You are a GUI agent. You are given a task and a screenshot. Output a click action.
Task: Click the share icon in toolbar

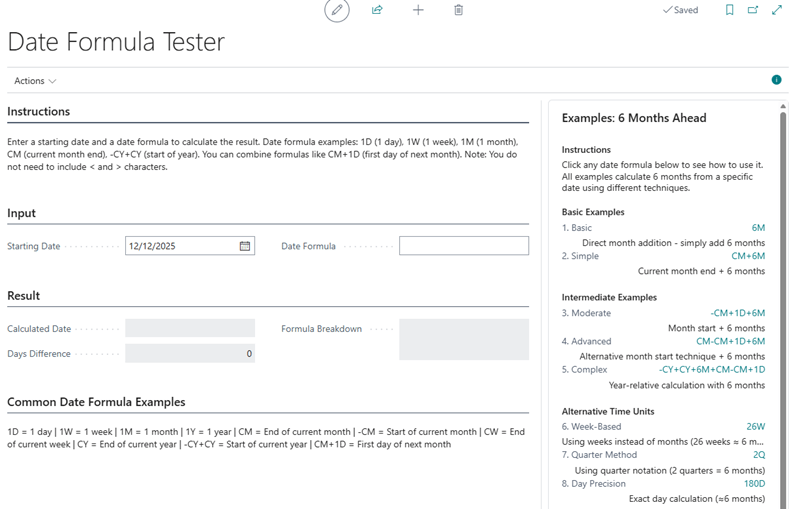tap(377, 10)
